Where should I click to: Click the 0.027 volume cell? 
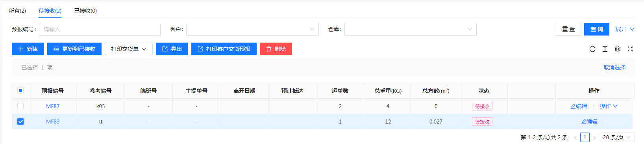point(436,122)
